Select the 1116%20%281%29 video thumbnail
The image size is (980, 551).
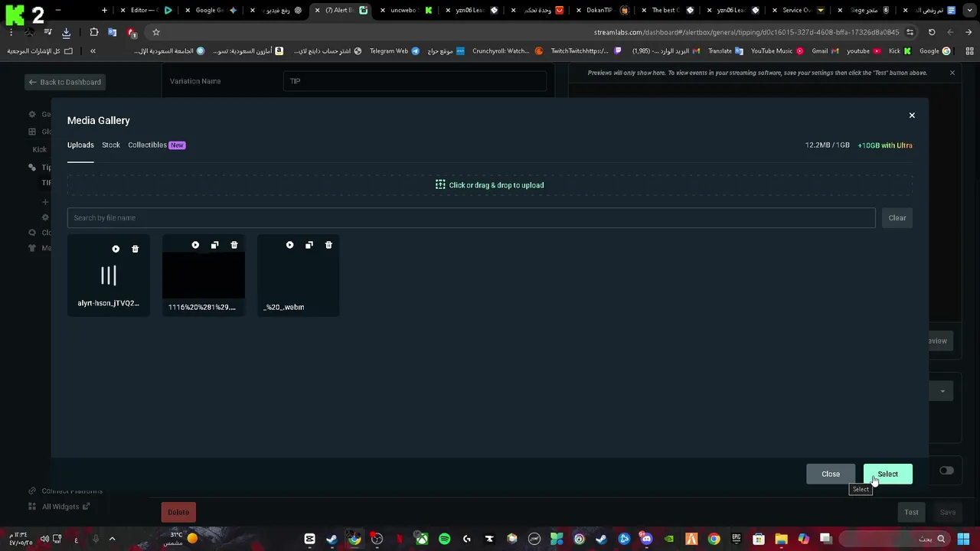(204, 275)
